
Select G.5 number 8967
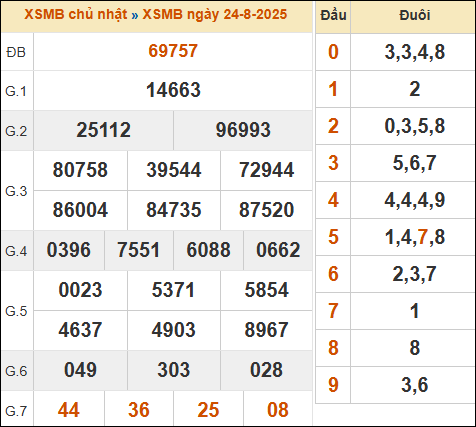click(x=266, y=330)
